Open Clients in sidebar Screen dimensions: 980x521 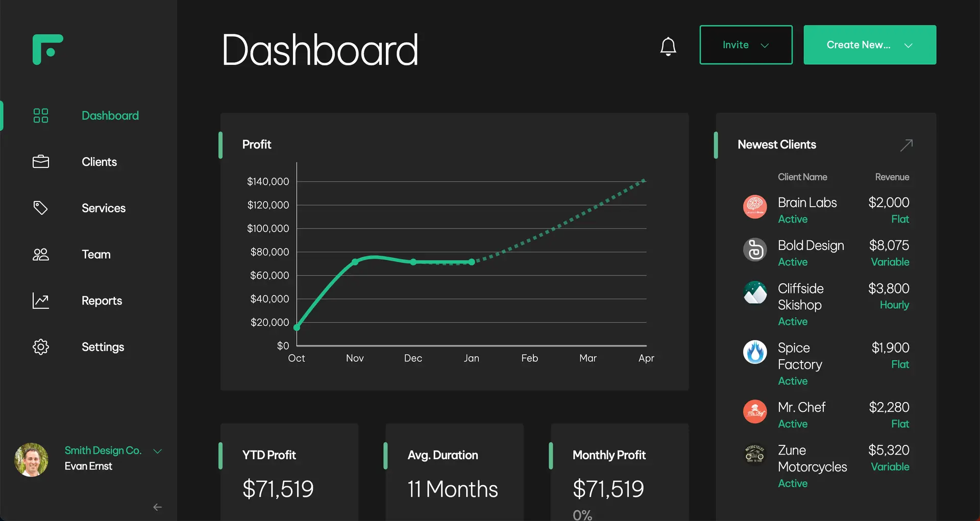(x=99, y=162)
